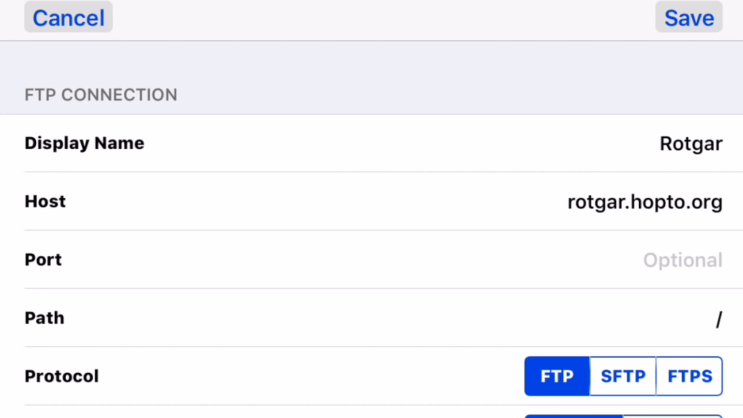
Task: Edit the path value slash field
Action: tap(718, 319)
